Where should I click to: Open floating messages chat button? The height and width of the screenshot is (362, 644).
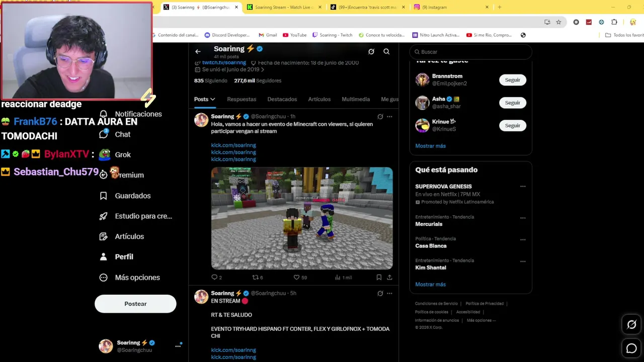(631, 348)
